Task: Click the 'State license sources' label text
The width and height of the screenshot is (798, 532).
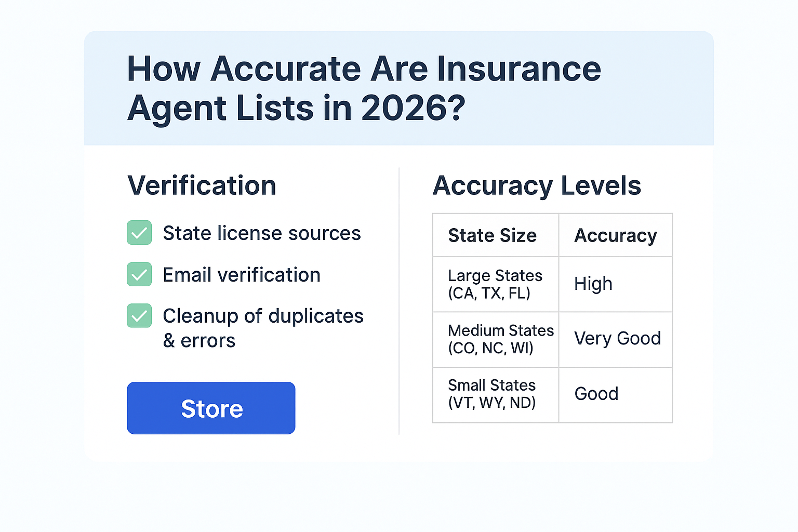Action: 262,233
